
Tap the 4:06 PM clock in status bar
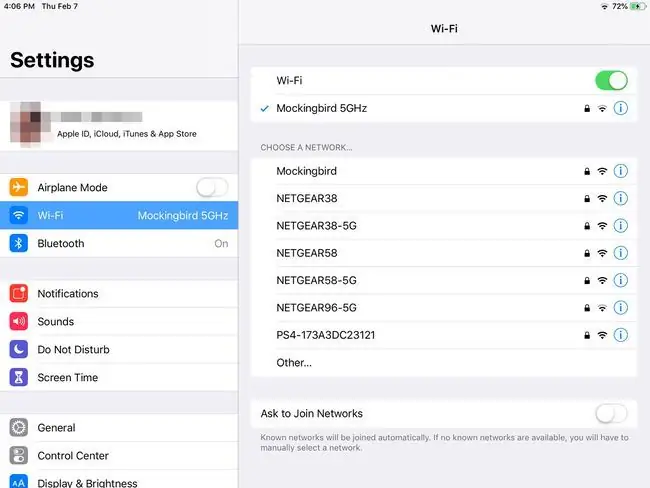(19, 6)
